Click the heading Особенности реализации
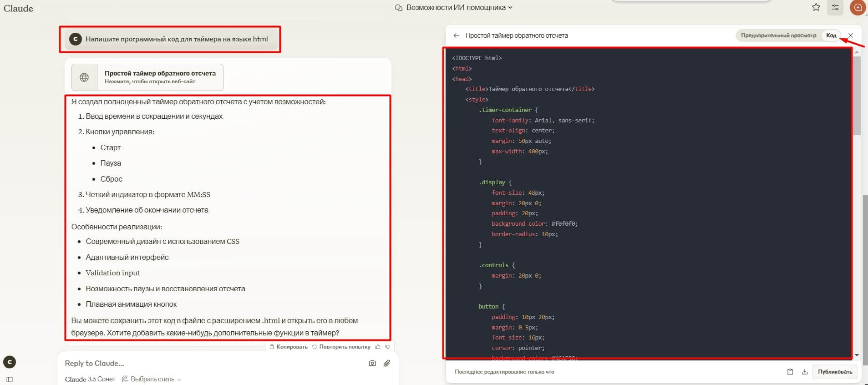This screenshot has height=385, width=868. 117,227
